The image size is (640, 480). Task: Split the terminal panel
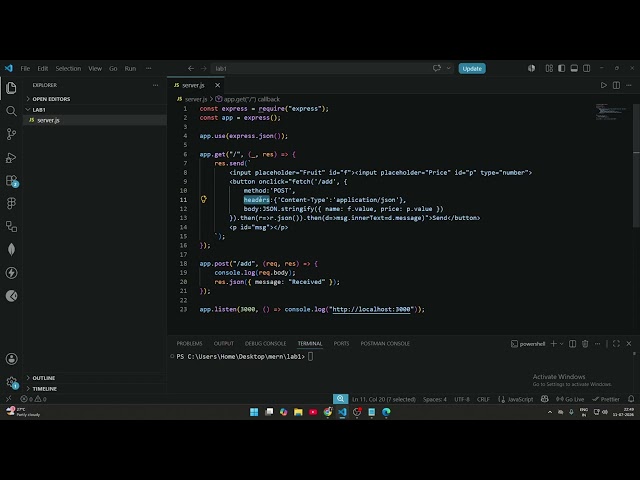pos(573,344)
